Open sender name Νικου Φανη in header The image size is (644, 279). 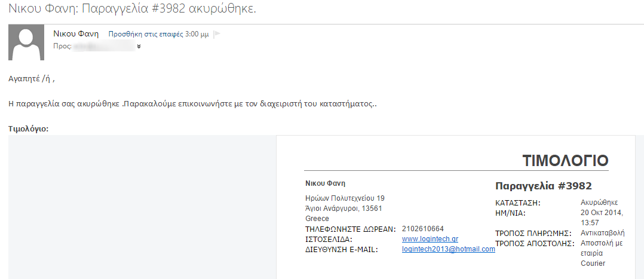76,34
